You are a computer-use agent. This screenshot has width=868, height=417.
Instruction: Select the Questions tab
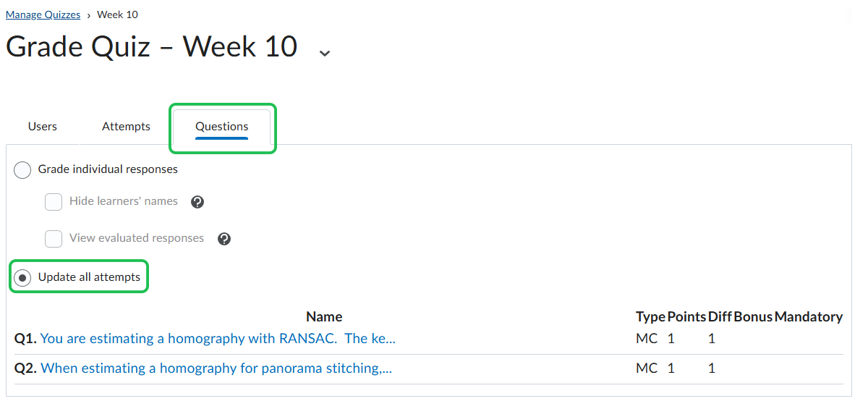(222, 127)
